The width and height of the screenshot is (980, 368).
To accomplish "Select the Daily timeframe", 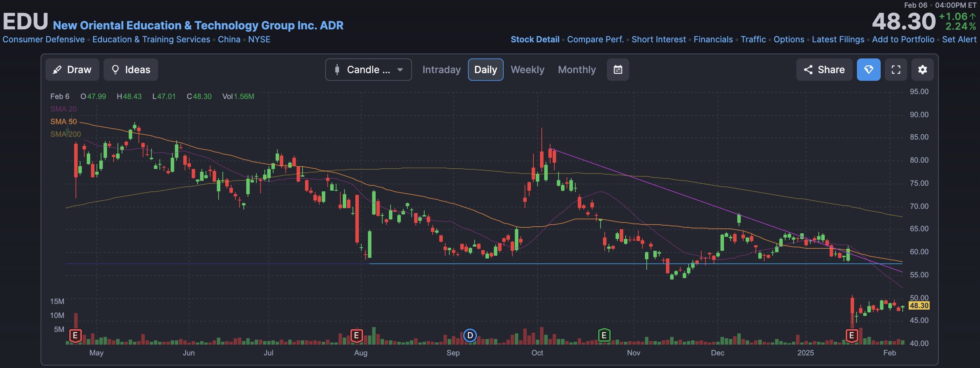I will click(x=485, y=70).
